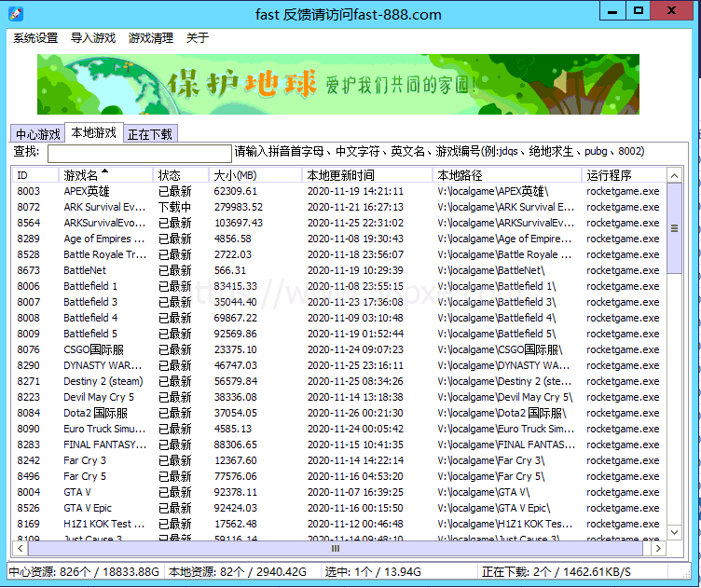701x588 pixels.
Task: Click the horizontal scrollbar right arrow
Action: point(658,548)
